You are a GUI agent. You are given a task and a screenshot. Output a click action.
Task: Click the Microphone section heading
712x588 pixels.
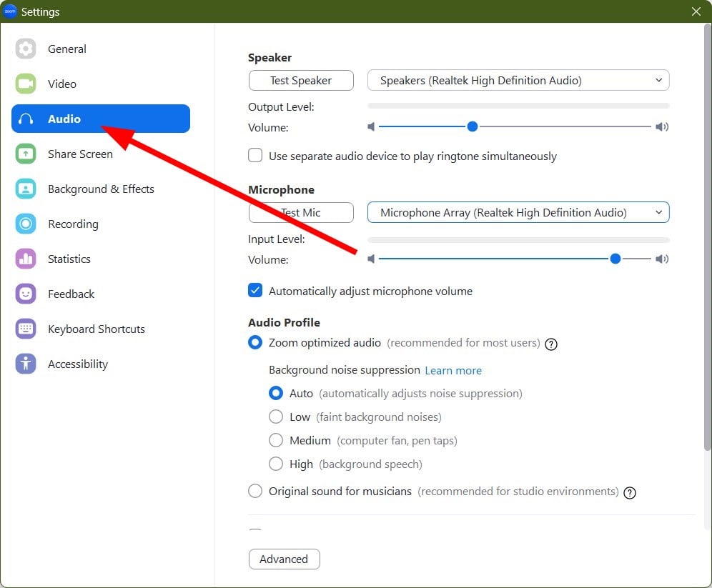pos(281,189)
